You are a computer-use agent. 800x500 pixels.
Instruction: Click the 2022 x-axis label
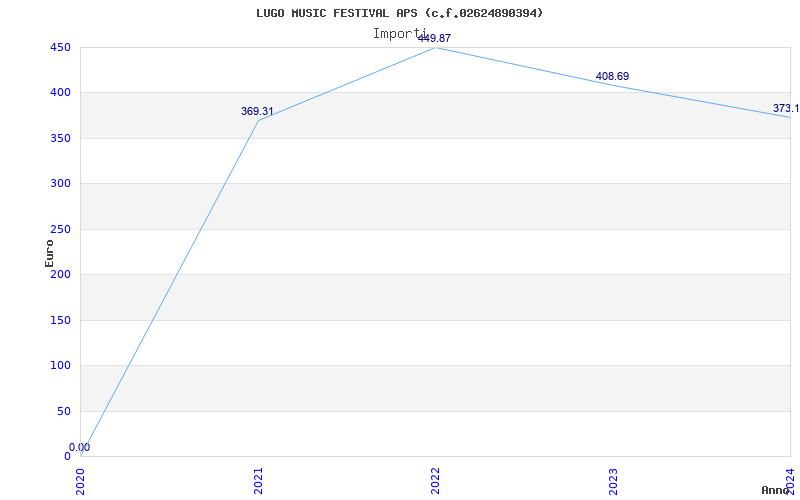click(436, 481)
